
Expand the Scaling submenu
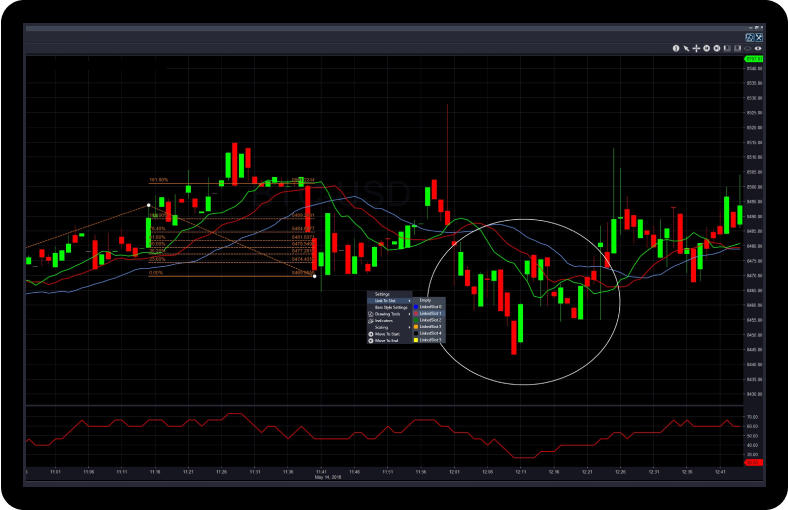[x=382, y=327]
